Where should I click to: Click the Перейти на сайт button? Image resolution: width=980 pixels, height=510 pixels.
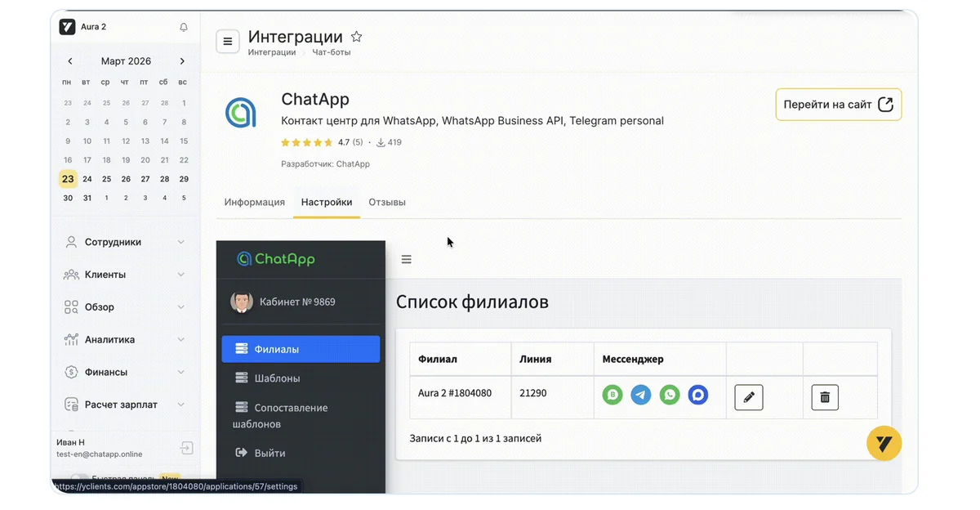click(839, 105)
